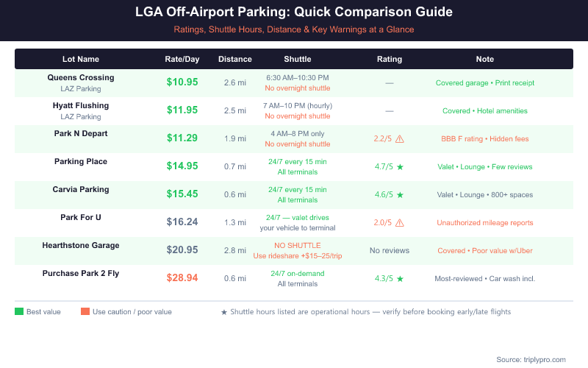Image resolution: width=588 pixels, height=368 pixels.
Task: Select the Shuttle column header
Action: [298, 59]
